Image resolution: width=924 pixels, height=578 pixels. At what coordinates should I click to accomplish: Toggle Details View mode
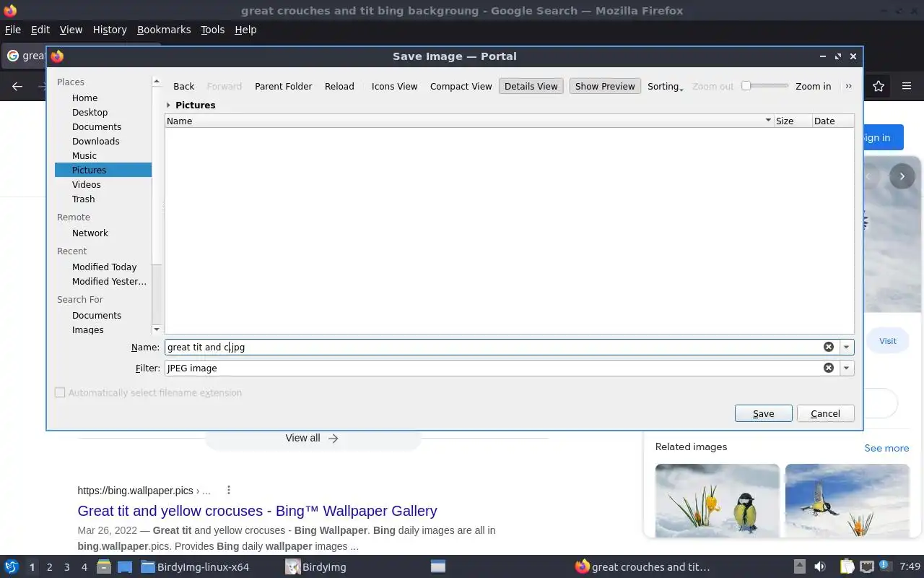coord(531,86)
